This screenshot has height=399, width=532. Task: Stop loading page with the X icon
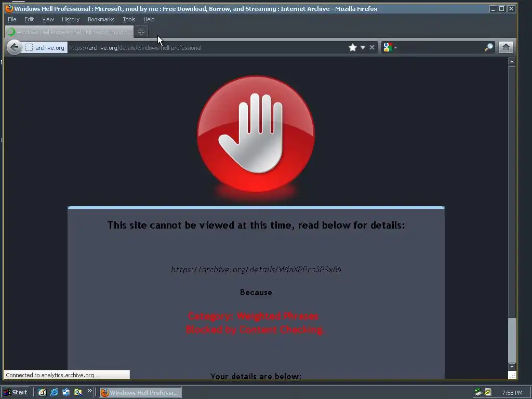372,47
